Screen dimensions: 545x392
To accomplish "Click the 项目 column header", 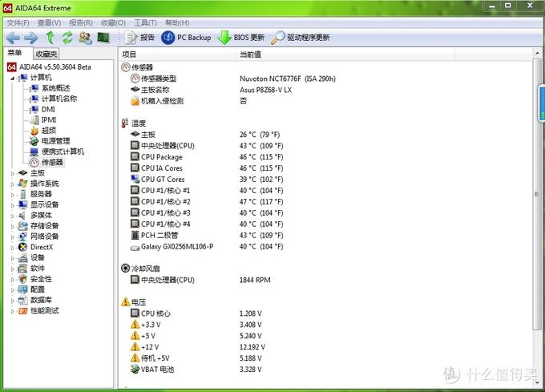I will point(178,55).
